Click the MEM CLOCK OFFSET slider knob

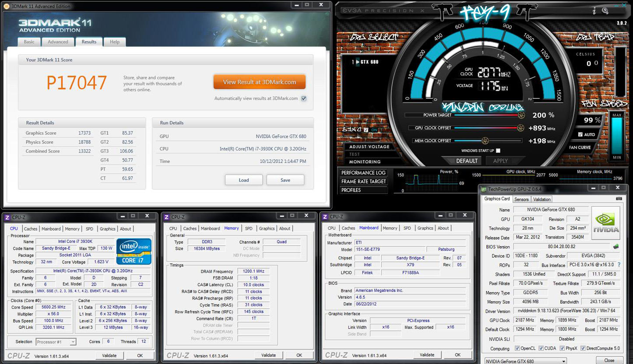tap(485, 140)
